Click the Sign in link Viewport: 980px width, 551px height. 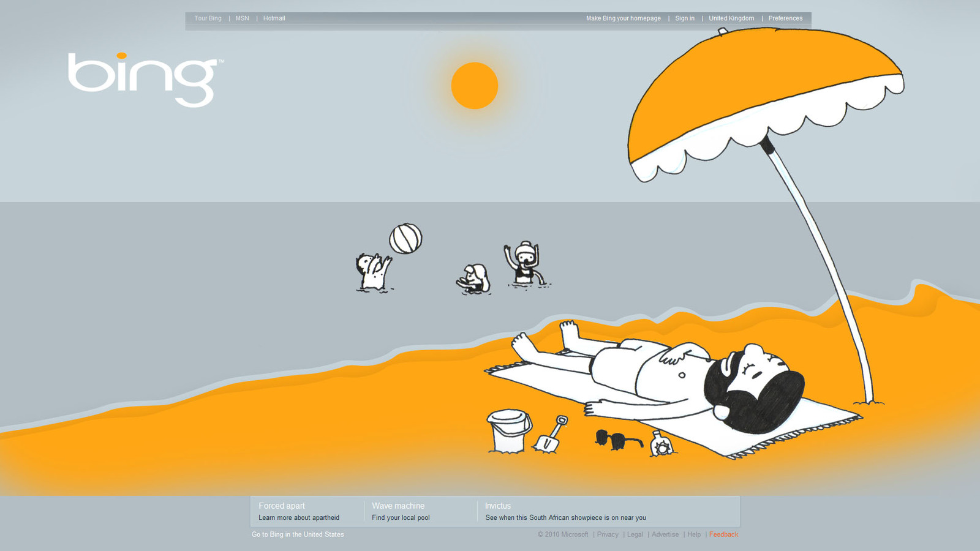click(x=685, y=18)
